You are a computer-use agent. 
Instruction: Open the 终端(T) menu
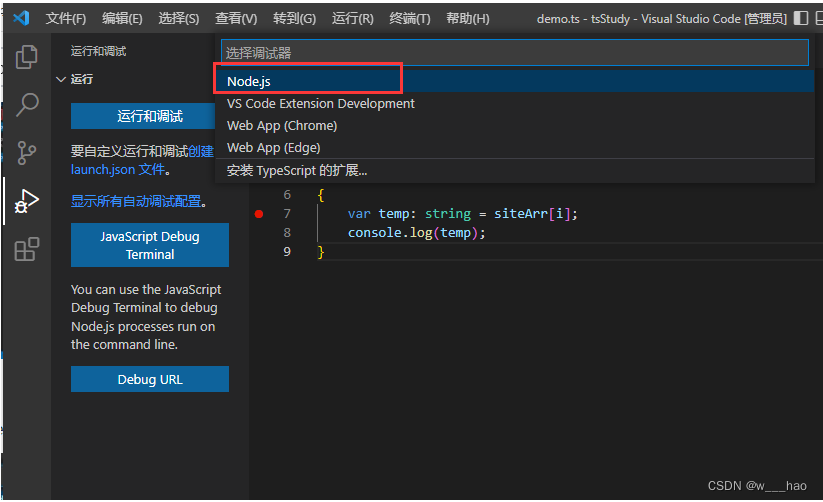click(x=409, y=19)
